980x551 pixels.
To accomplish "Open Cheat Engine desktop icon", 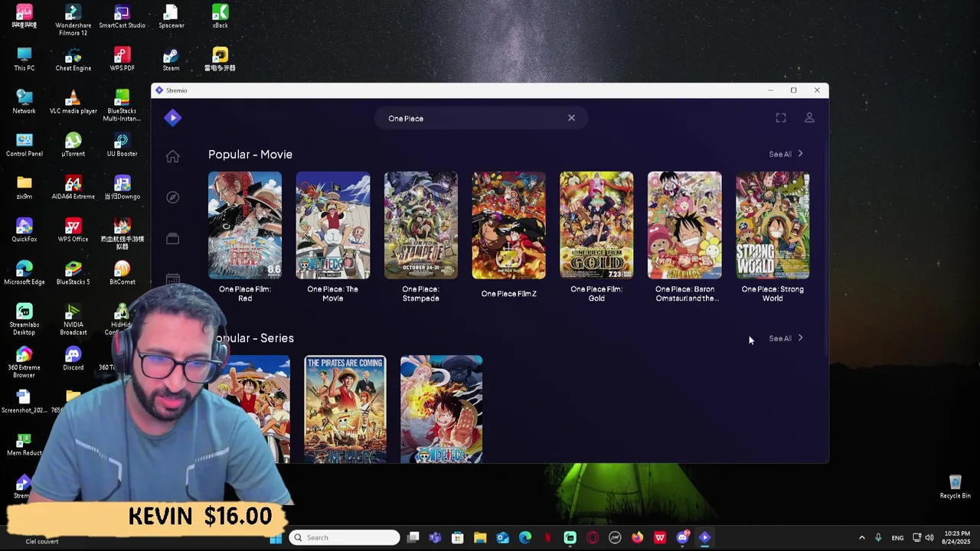I will click(73, 60).
